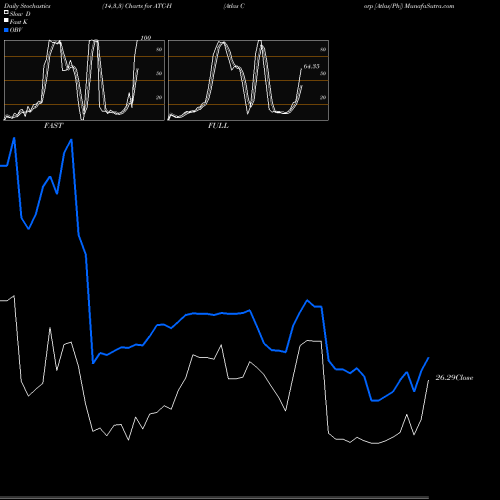
Task: Click the '80' axis label on FAST chart
Action: (159, 50)
